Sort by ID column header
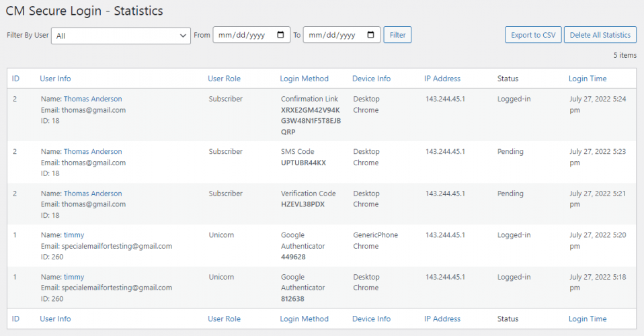The height and width of the screenshot is (336, 644). click(15, 79)
